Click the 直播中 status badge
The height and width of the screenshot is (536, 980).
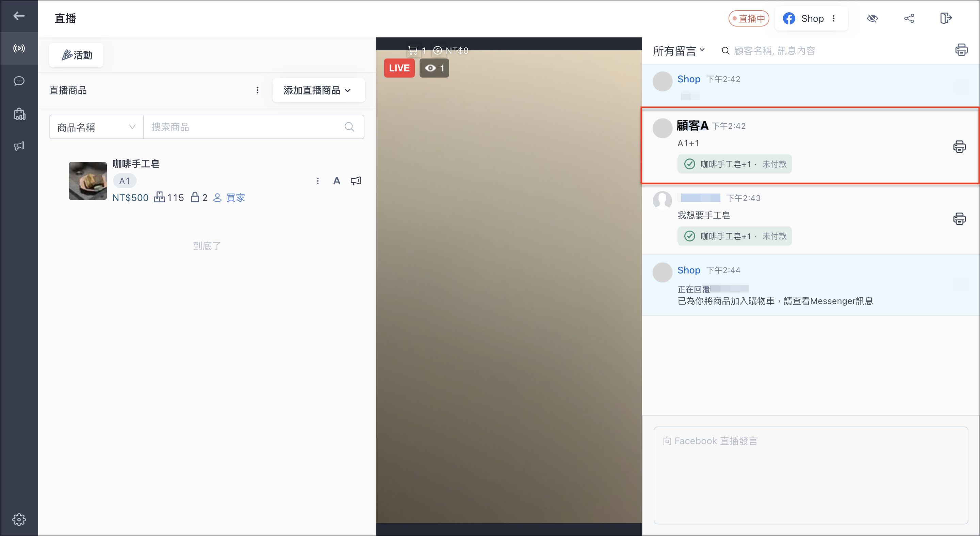pyautogui.click(x=749, y=19)
